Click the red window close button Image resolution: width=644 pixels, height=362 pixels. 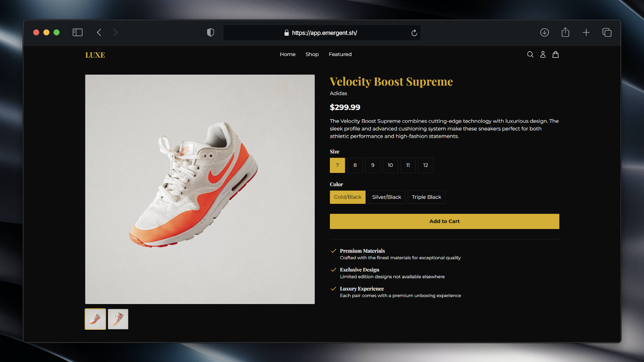tap(36, 33)
